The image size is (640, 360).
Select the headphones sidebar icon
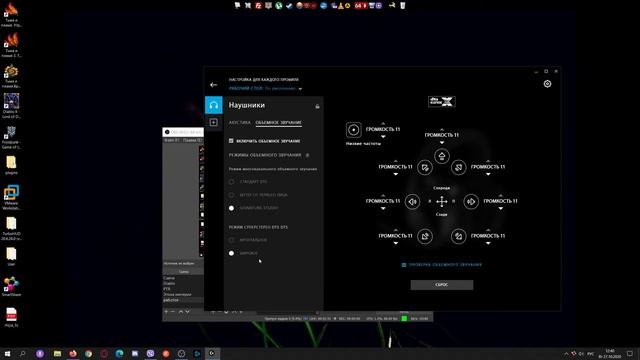(x=213, y=105)
